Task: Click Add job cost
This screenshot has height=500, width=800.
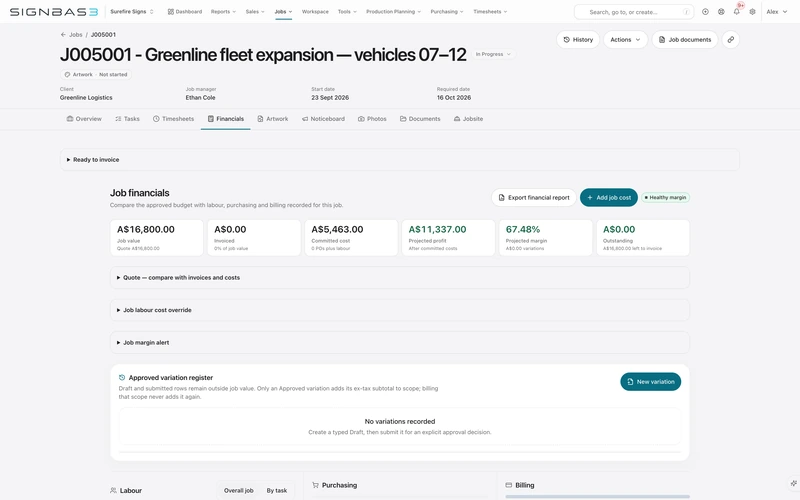Action: (x=609, y=197)
